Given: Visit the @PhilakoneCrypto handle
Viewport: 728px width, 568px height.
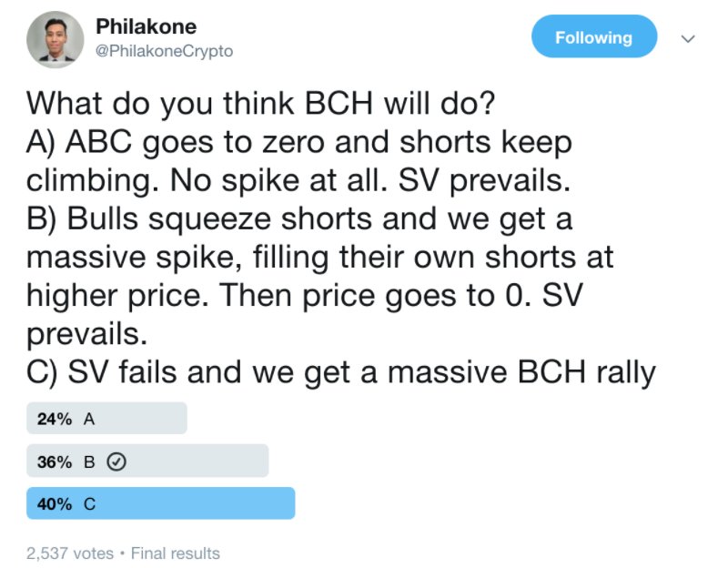Looking at the screenshot, I should 164,51.
